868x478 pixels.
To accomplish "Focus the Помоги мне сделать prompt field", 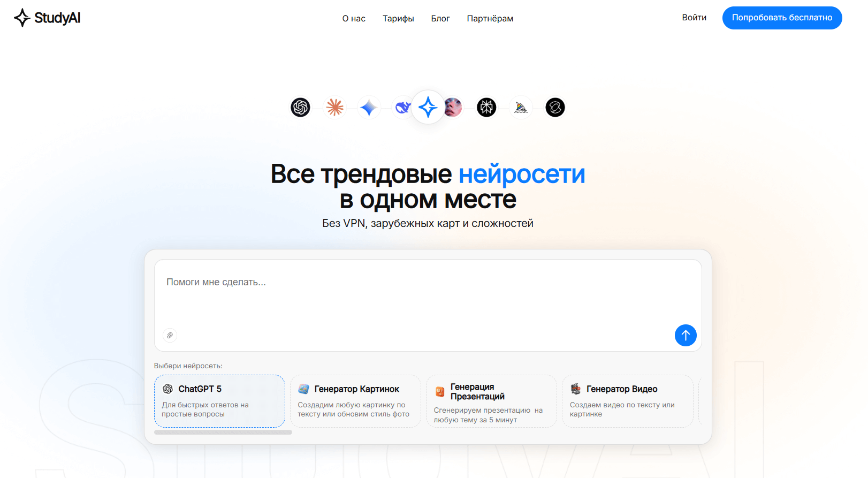I will tap(428, 305).
